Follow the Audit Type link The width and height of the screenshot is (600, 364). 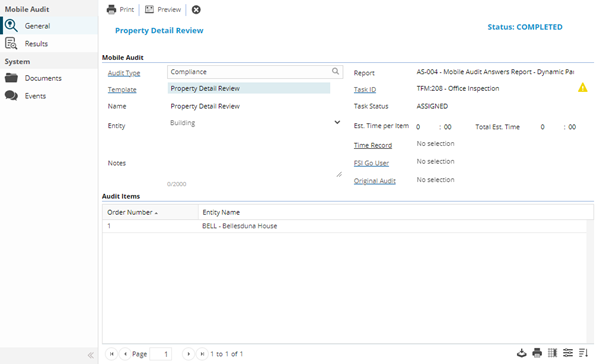tap(124, 73)
